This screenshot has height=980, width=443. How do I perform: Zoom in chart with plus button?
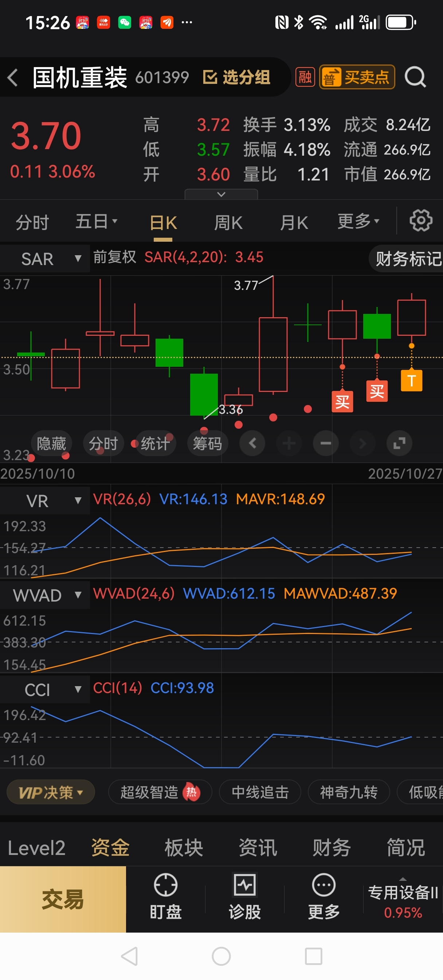coord(289,443)
